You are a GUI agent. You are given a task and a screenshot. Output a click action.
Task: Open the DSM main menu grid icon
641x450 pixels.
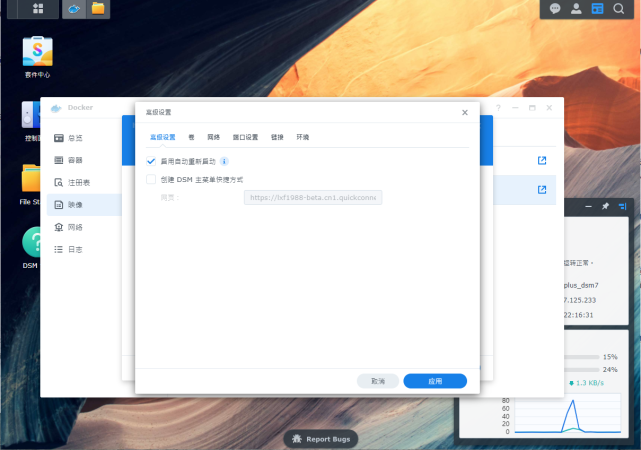click(38, 9)
